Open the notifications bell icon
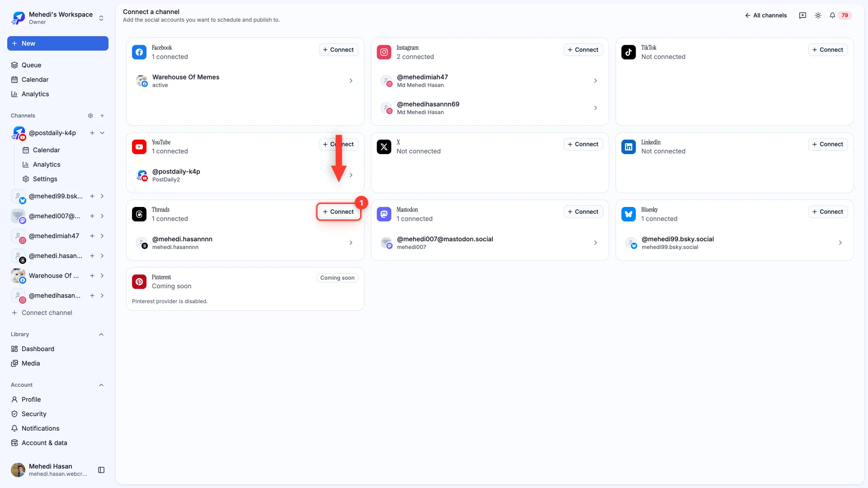 (x=832, y=15)
